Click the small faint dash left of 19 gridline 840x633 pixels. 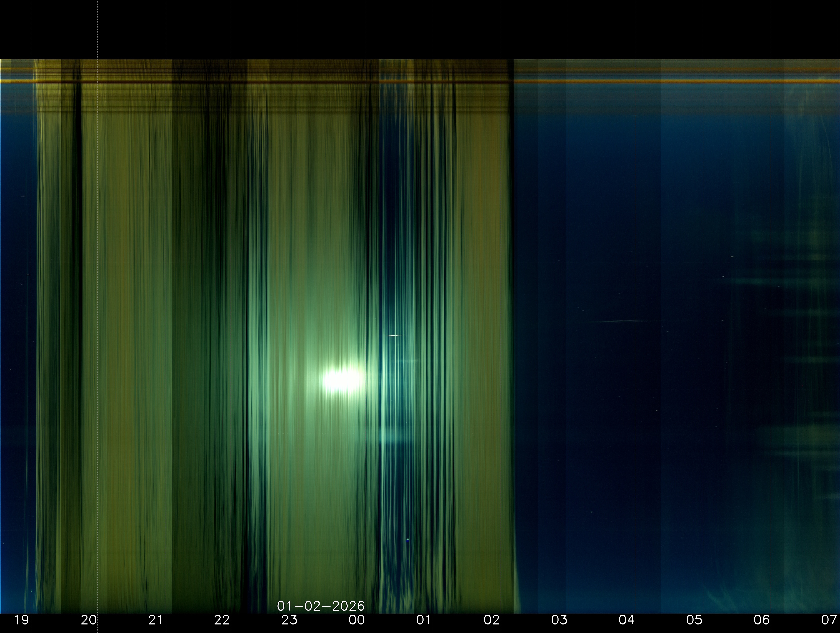[24, 196]
